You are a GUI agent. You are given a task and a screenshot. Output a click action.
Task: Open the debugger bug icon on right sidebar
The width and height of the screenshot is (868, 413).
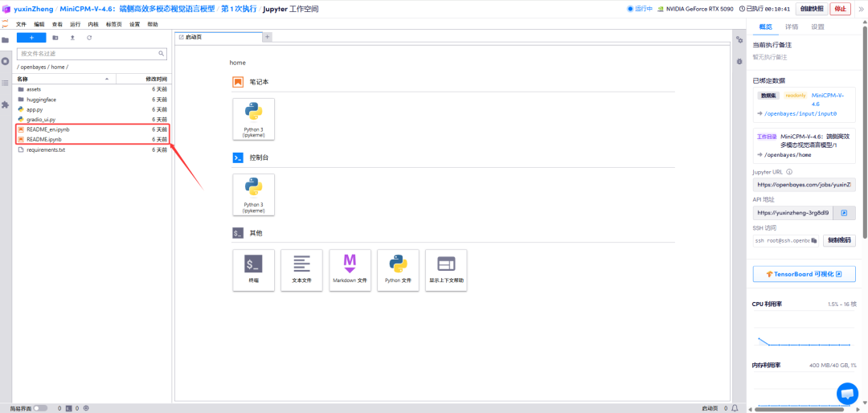pyautogui.click(x=739, y=61)
